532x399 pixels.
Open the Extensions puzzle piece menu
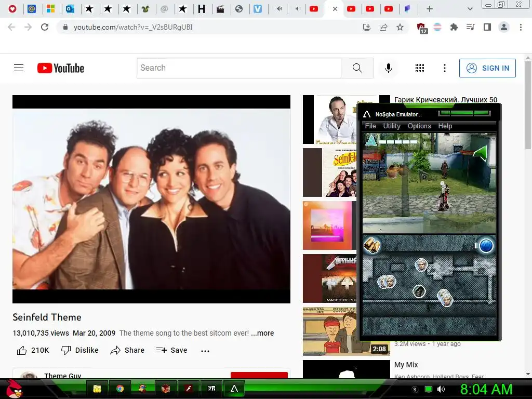coord(454,27)
